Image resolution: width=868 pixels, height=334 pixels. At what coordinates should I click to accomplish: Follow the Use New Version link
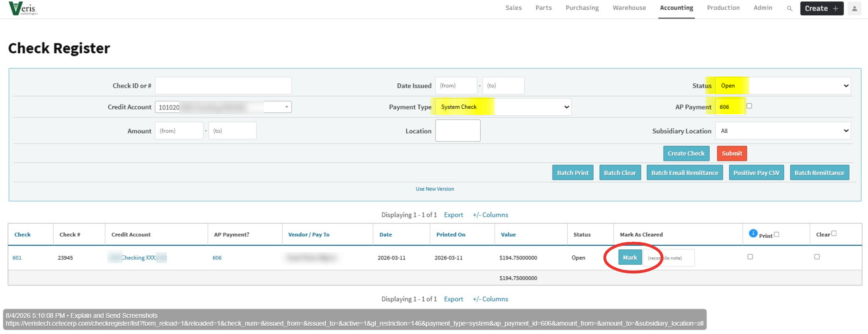coord(435,189)
